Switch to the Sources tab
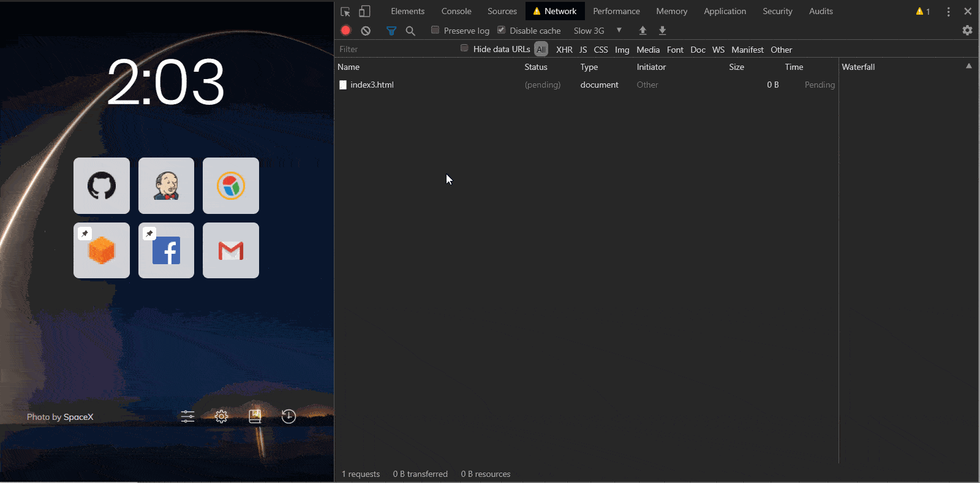Screen dimensions: 980x483 pyautogui.click(x=502, y=11)
